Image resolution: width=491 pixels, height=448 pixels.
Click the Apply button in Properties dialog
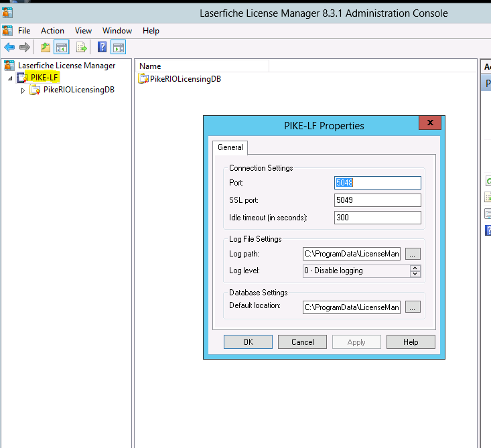click(x=356, y=342)
